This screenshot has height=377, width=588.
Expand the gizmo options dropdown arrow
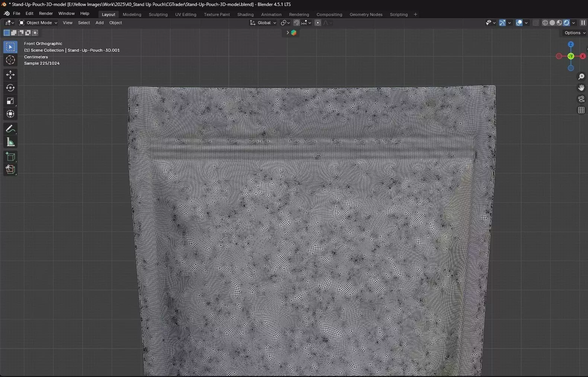click(x=509, y=23)
